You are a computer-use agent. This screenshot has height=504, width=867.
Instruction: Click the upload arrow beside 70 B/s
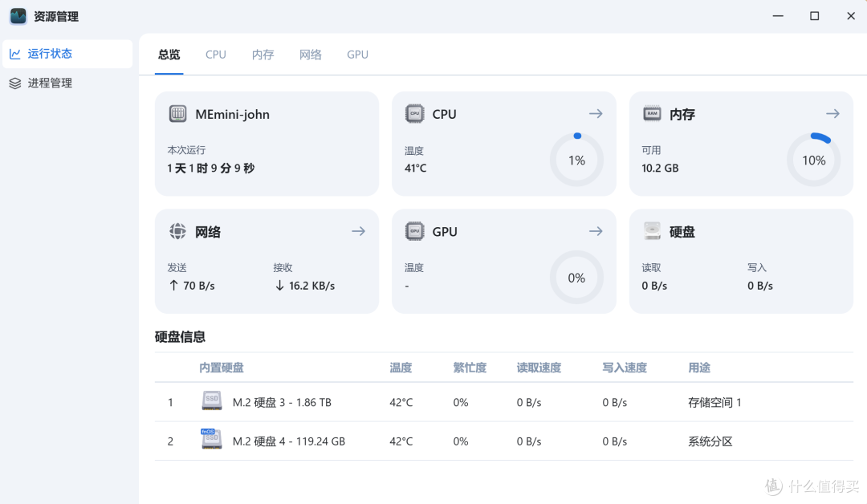[173, 285]
